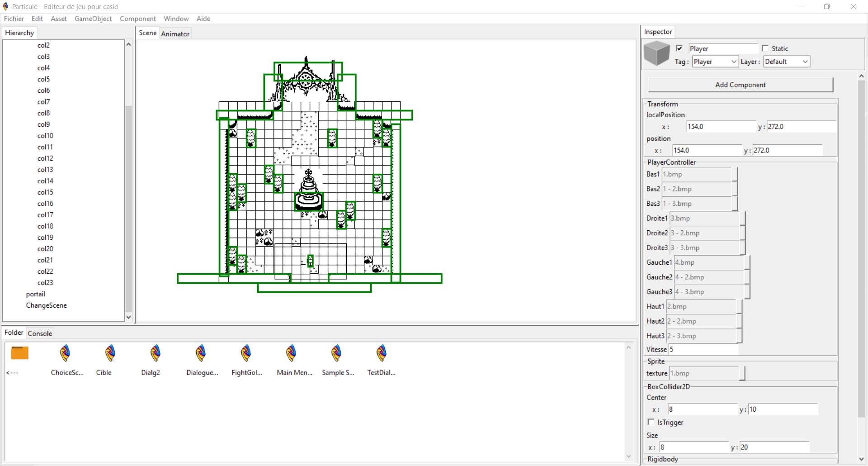Toggle the Player active checkbox
This screenshot has width=868, height=466.
[x=679, y=48]
